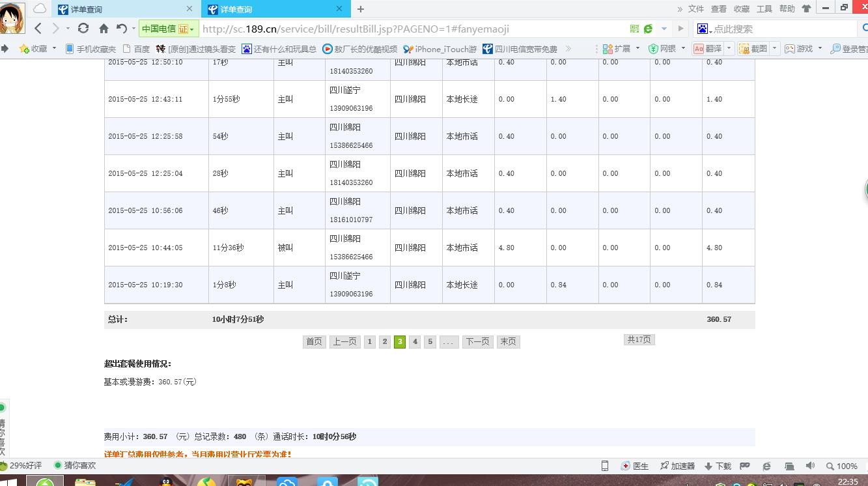Viewport: 868px width, 486px height.
Task: Go to 下一页 next page
Action: (x=477, y=341)
